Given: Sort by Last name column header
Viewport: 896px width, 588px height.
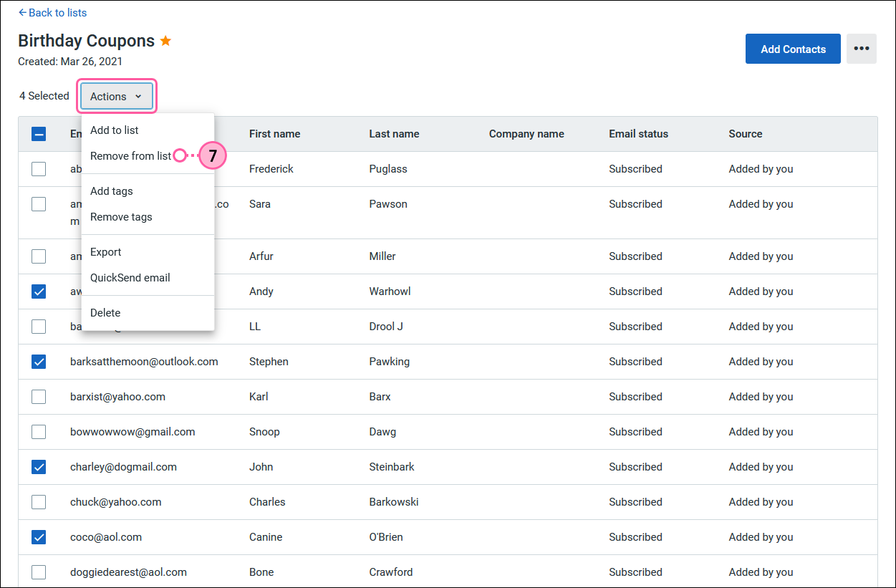Looking at the screenshot, I should click(394, 134).
